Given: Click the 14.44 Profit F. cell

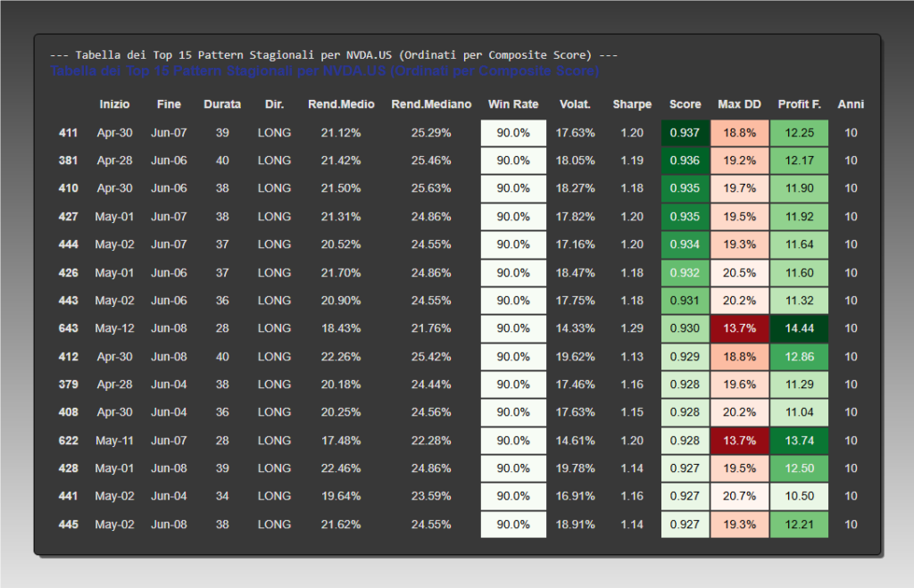Looking at the screenshot, I should coord(799,328).
